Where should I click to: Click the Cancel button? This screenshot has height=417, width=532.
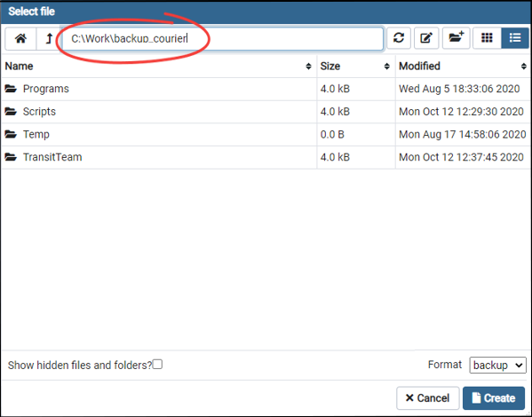[428, 398]
